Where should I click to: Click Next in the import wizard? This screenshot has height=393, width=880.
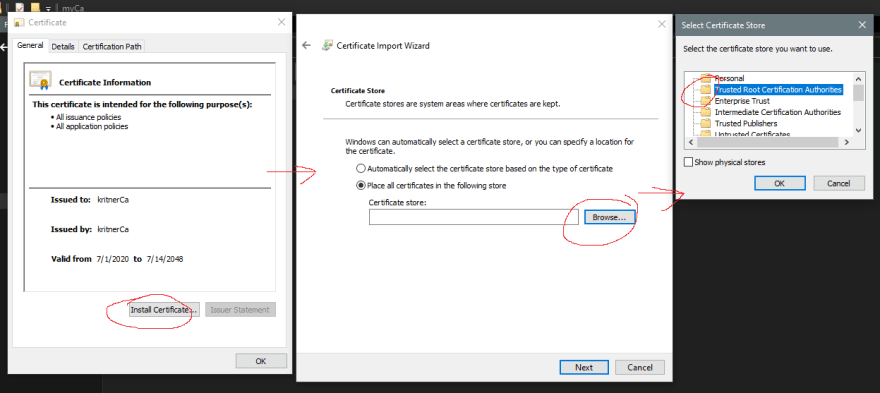pos(584,367)
